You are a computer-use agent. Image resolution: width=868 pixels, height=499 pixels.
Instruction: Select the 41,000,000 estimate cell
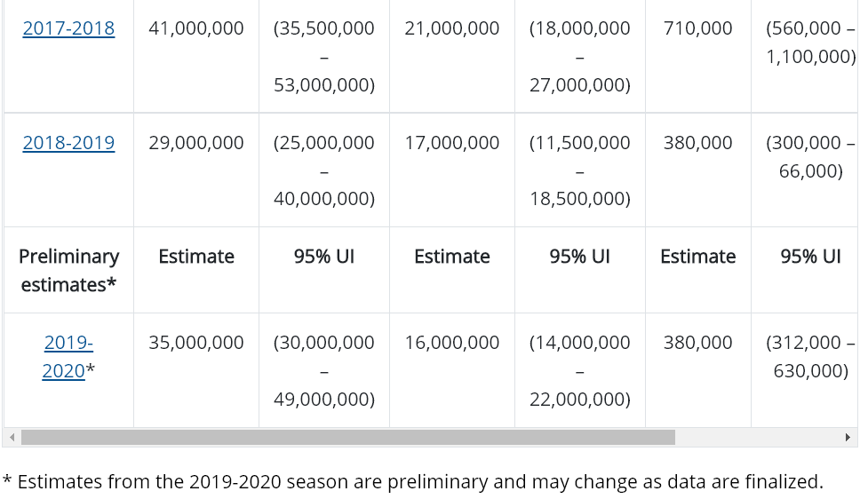[196, 28]
